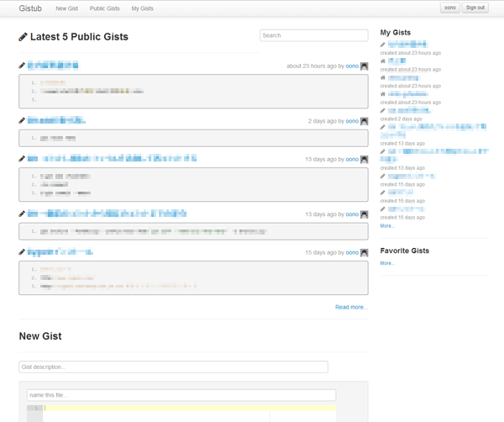
Task: Click the first pencil icon in My Gists sidebar
Action: [x=383, y=44]
